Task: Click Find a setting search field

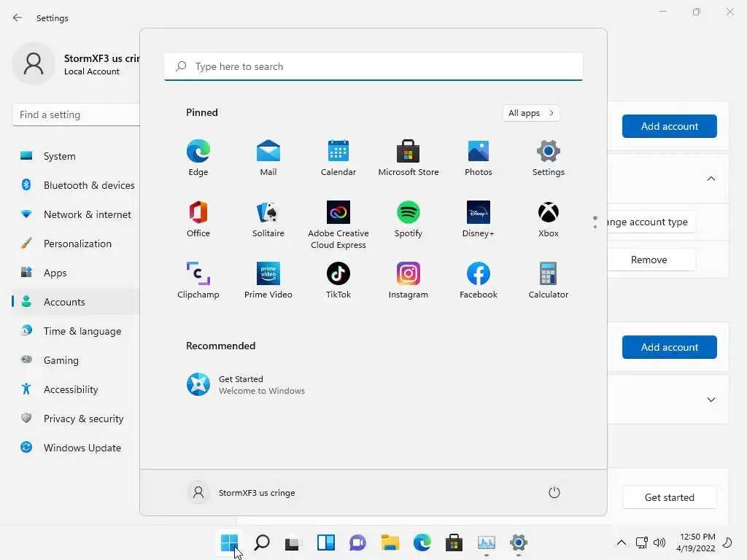Action: pos(76,114)
